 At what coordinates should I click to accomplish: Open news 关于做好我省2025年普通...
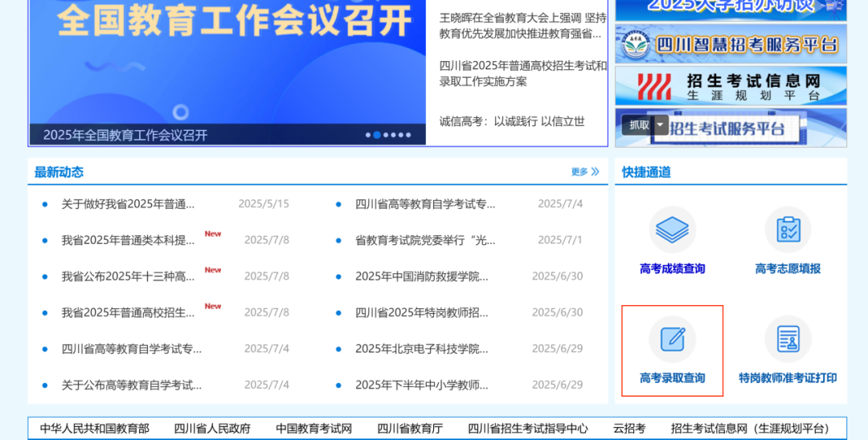(x=128, y=204)
